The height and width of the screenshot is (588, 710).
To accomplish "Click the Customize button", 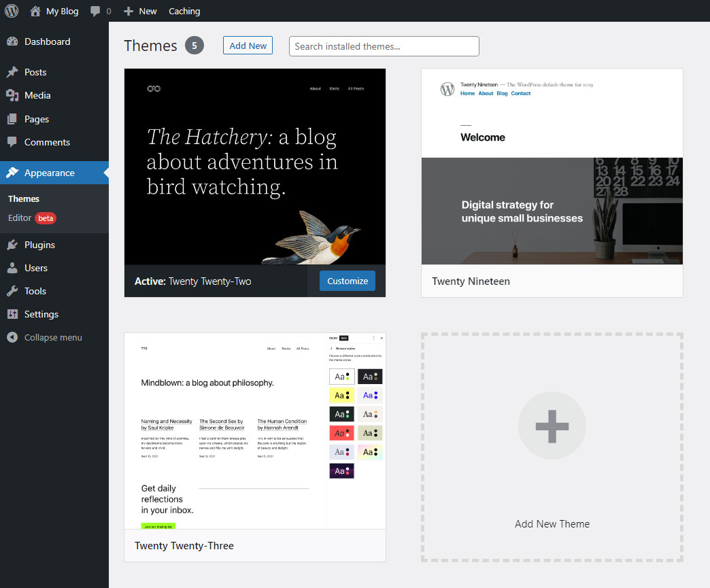I will [348, 281].
